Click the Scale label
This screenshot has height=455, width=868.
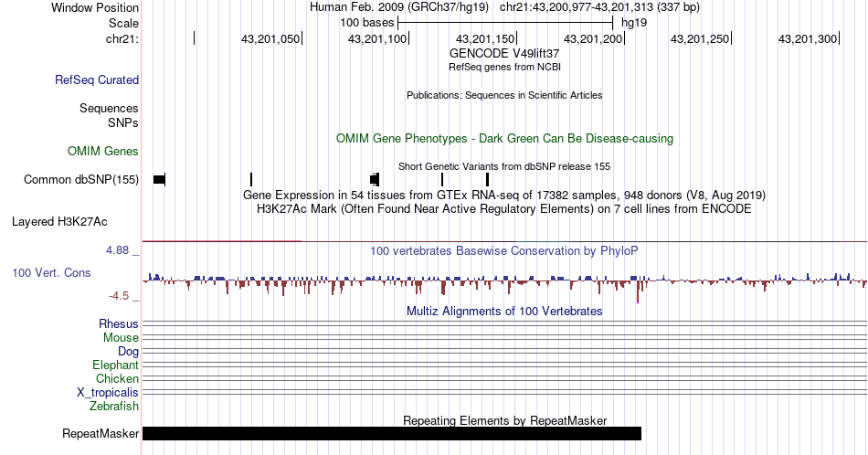pyautogui.click(x=123, y=23)
